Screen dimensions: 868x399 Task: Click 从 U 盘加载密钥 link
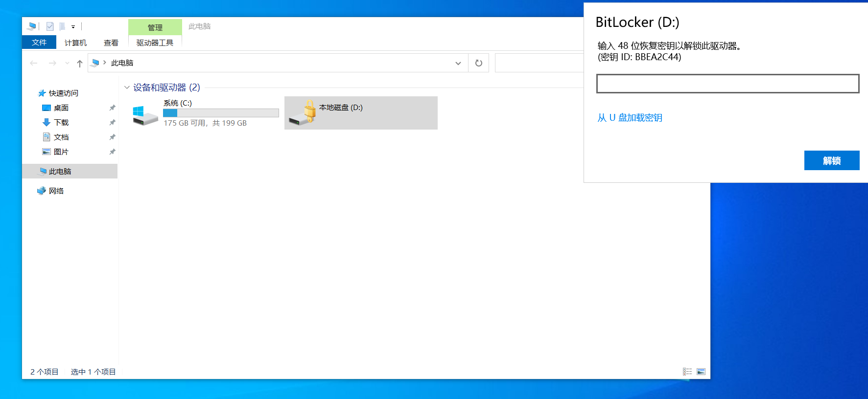point(630,118)
